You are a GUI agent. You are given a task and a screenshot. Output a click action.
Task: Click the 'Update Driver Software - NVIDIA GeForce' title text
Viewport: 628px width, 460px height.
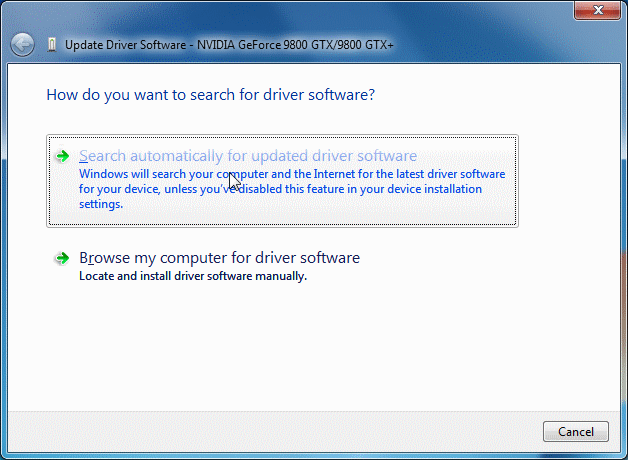point(229,45)
